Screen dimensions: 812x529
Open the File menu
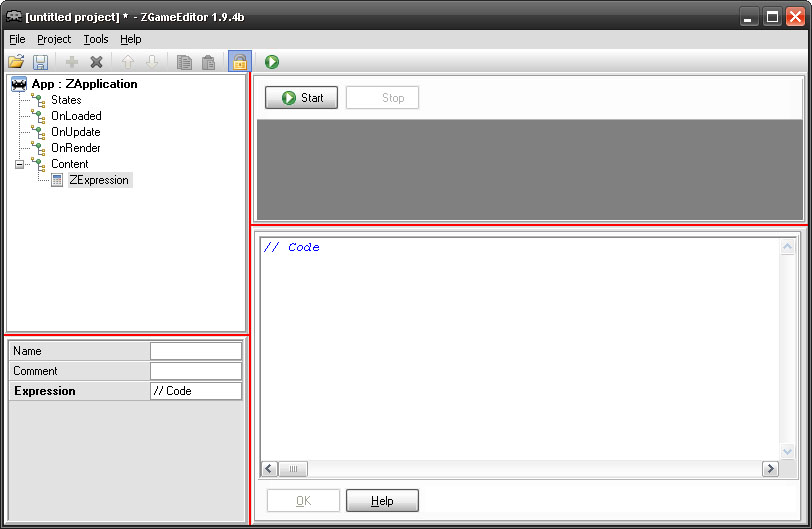tap(17, 39)
